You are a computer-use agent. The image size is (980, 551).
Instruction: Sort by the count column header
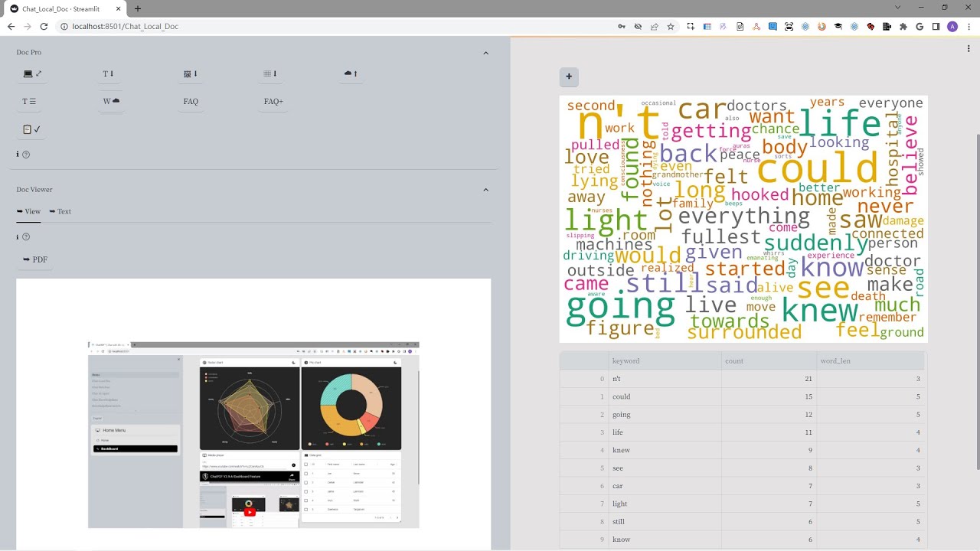pyautogui.click(x=769, y=360)
